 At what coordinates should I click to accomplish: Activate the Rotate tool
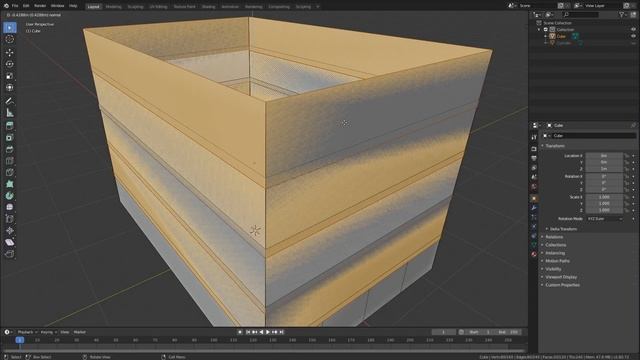coord(10,64)
